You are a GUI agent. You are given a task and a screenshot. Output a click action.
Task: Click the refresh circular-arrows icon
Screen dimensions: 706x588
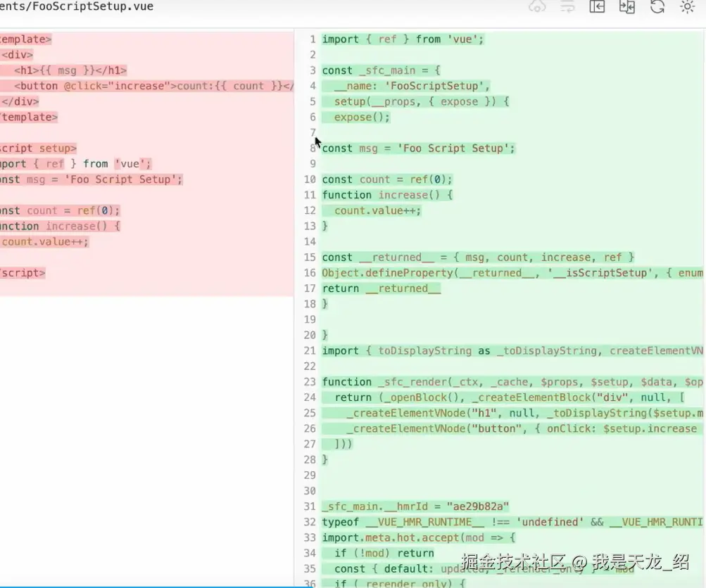coord(657,7)
